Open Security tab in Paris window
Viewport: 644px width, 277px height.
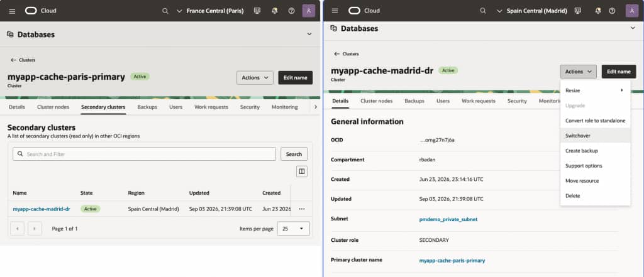(x=250, y=107)
